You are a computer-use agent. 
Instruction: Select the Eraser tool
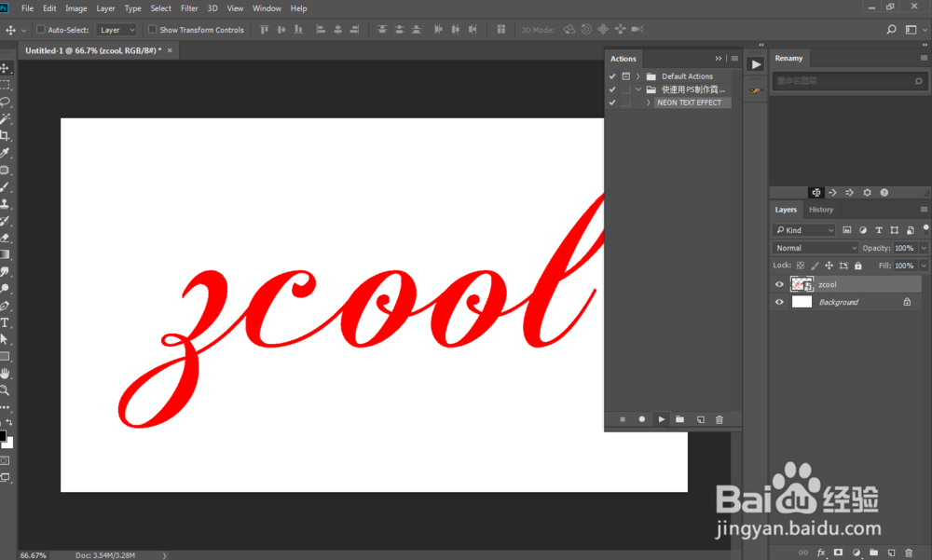click(5, 238)
